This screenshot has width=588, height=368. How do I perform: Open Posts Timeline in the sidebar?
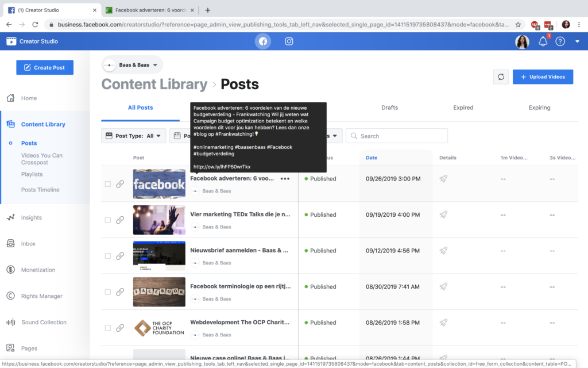coord(40,190)
